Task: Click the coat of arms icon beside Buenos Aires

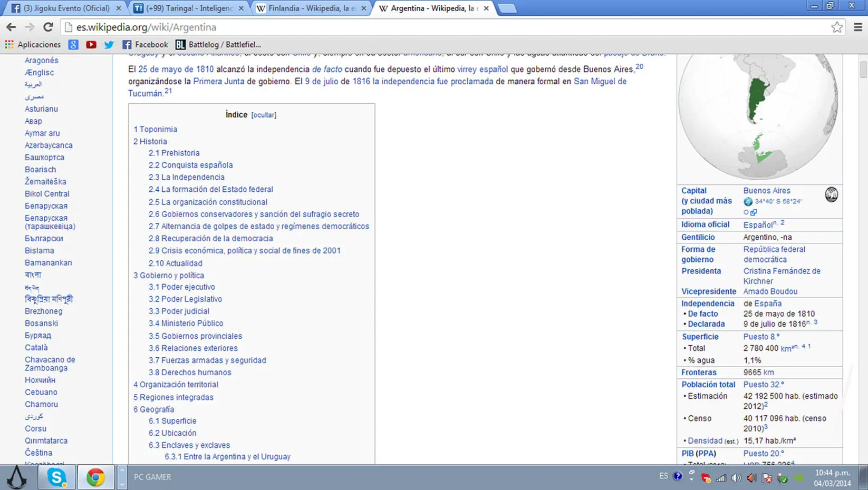Action: pos(831,194)
